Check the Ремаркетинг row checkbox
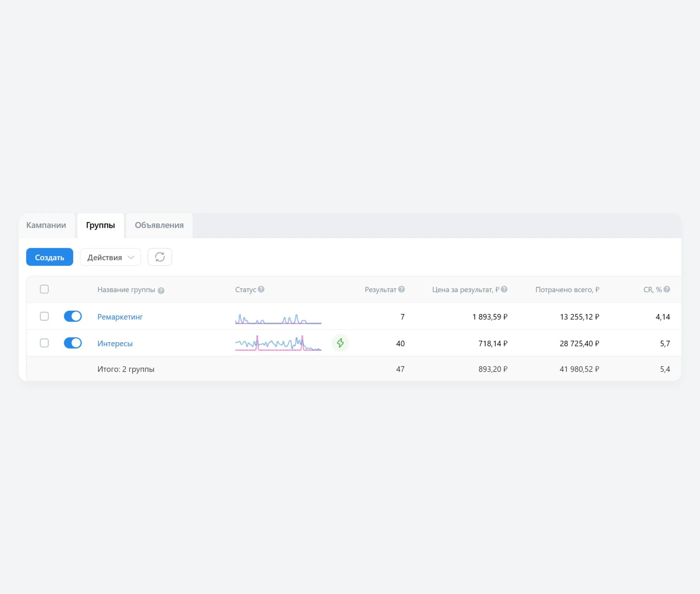The image size is (700, 594). tap(44, 316)
